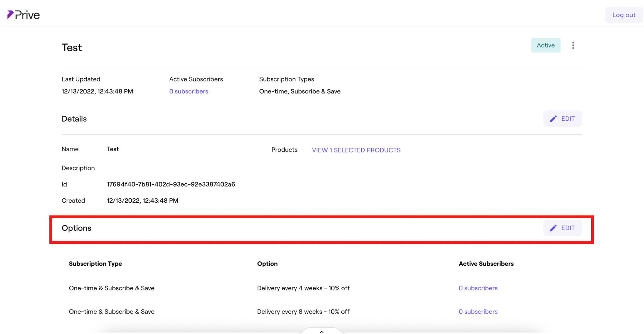Click the Delivery every 4 weeks option row
644x334 pixels.
303,288
